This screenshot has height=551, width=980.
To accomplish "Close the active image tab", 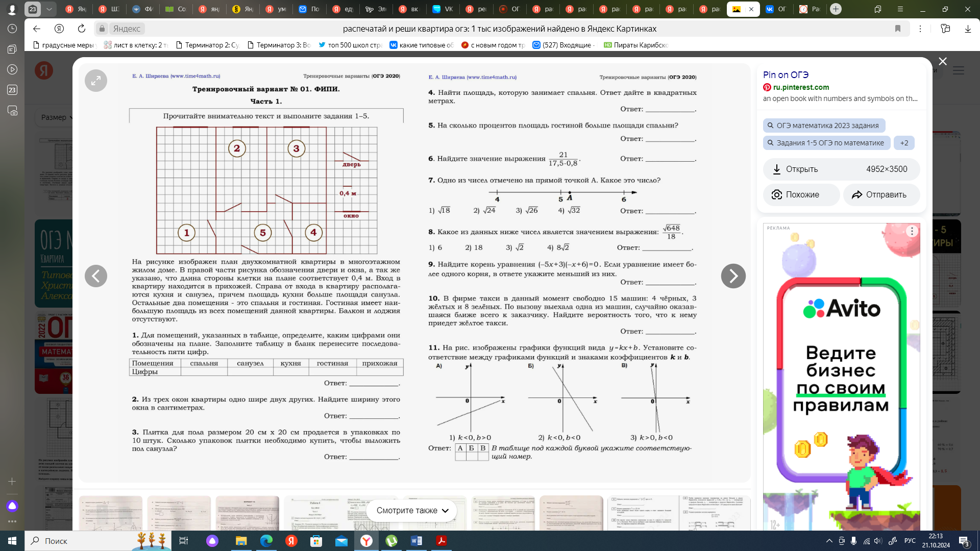I will [751, 9].
